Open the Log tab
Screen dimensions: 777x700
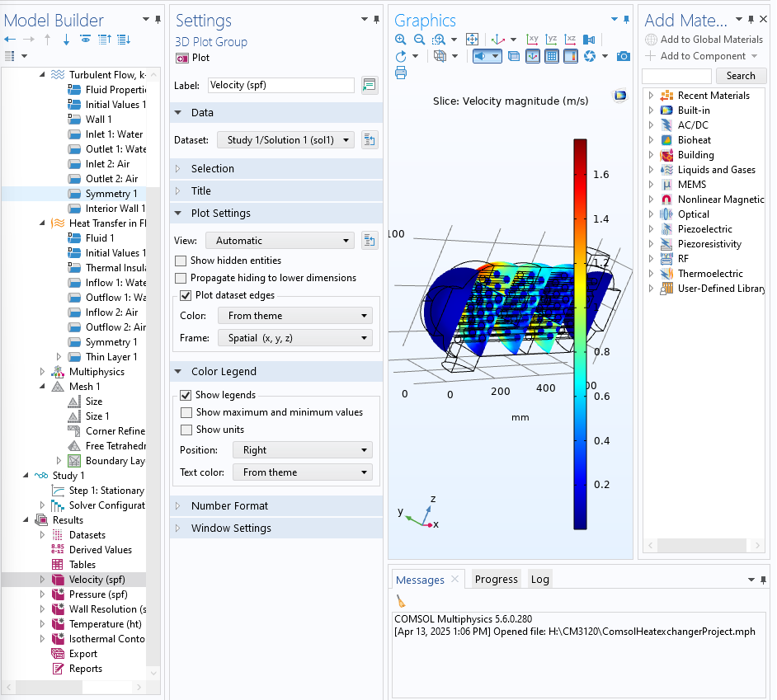tap(539, 580)
